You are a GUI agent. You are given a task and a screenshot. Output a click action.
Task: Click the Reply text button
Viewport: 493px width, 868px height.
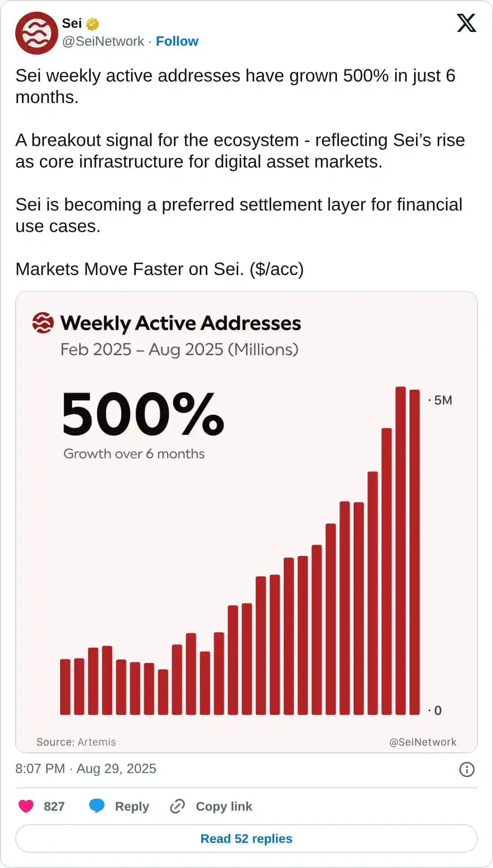[x=132, y=806]
